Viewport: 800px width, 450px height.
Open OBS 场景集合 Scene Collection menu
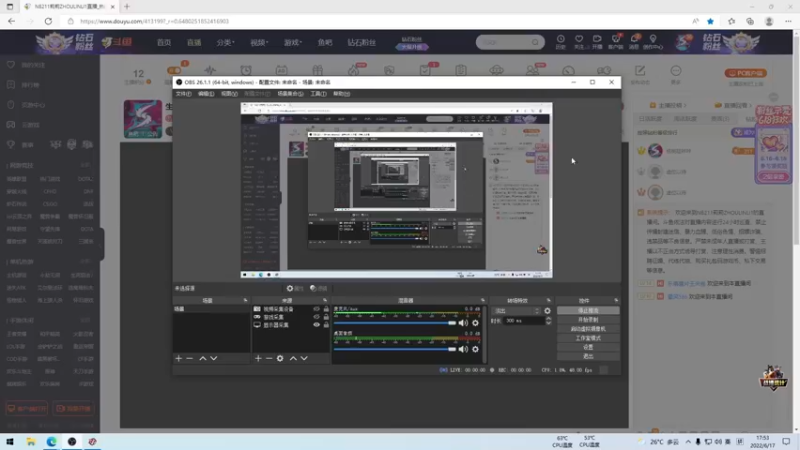[x=290, y=94]
